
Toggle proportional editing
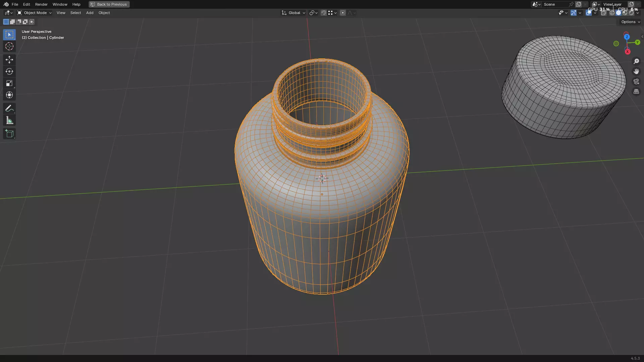click(343, 13)
